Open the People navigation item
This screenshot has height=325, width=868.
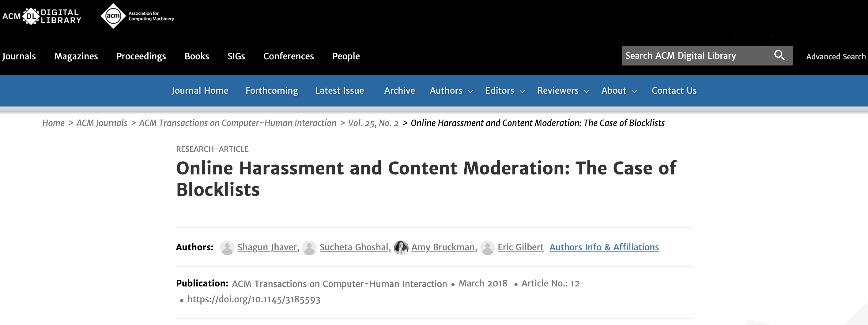pyautogui.click(x=346, y=56)
